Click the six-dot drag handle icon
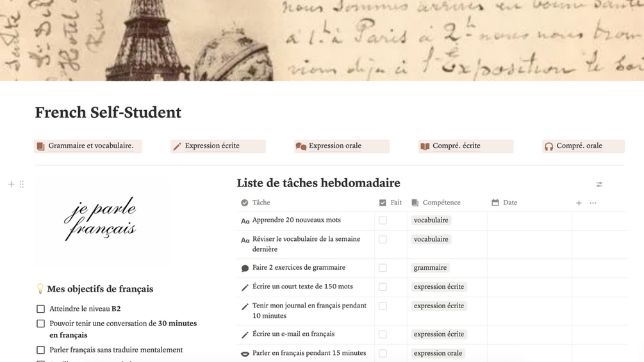This screenshot has height=362, width=644. pyautogui.click(x=22, y=185)
